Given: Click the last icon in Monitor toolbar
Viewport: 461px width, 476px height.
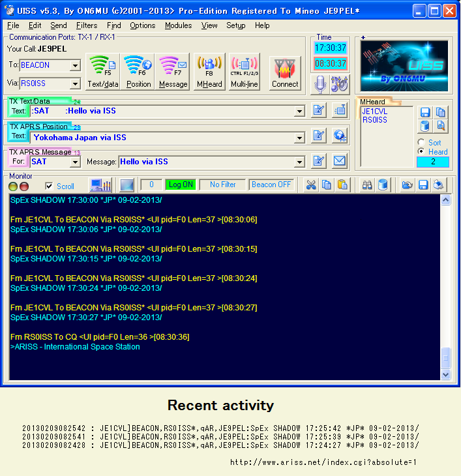Looking at the screenshot, I should click(x=439, y=185).
